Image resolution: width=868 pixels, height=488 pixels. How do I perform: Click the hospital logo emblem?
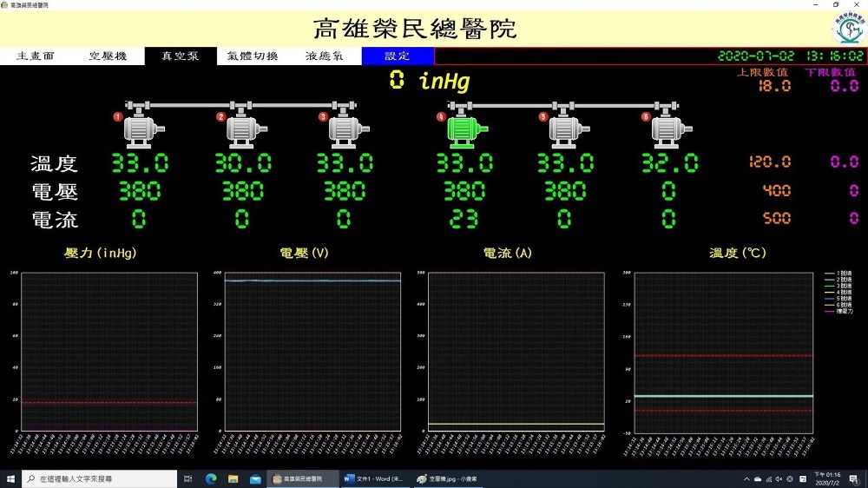[x=849, y=28]
